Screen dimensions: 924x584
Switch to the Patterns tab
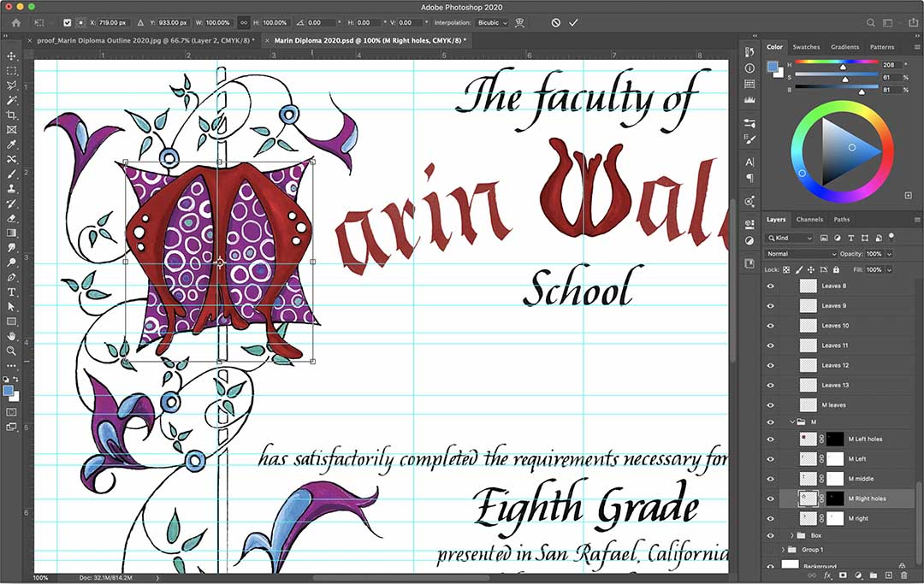pyautogui.click(x=882, y=47)
